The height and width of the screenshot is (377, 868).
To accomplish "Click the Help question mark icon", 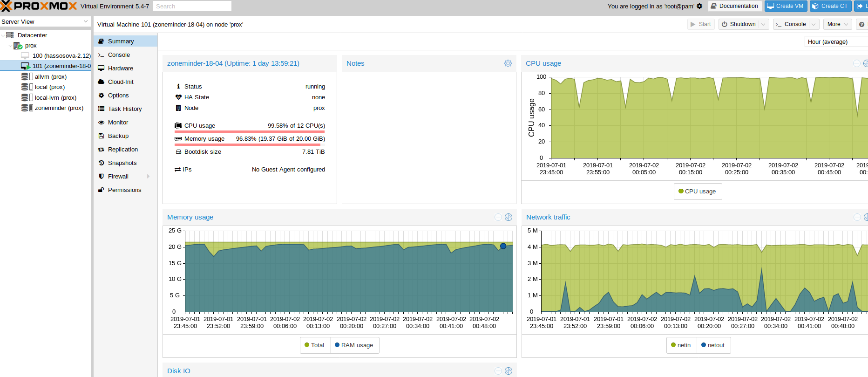I will [862, 24].
